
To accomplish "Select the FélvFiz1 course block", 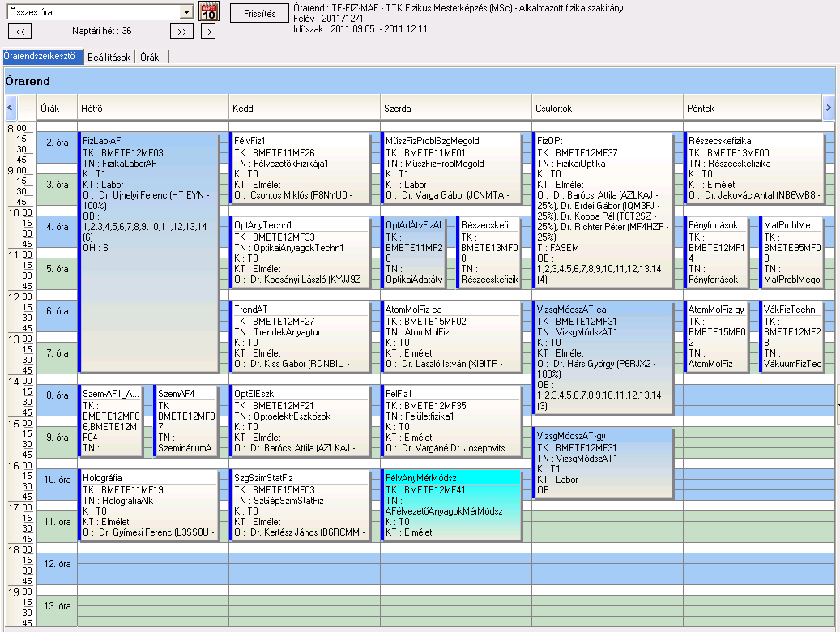I will pos(300,169).
